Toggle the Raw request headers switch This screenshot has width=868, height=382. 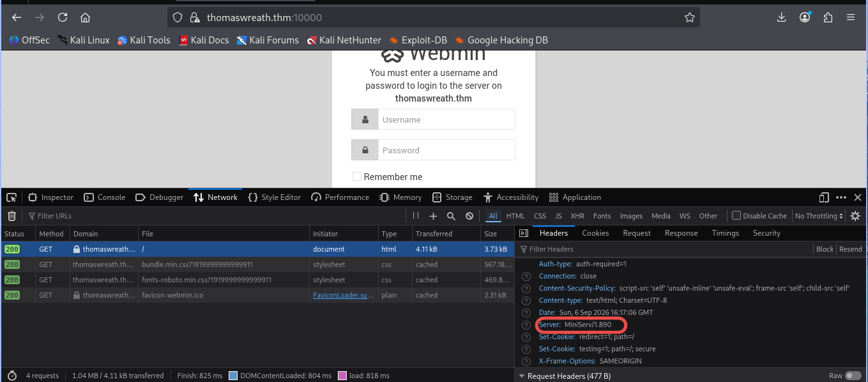[853, 376]
